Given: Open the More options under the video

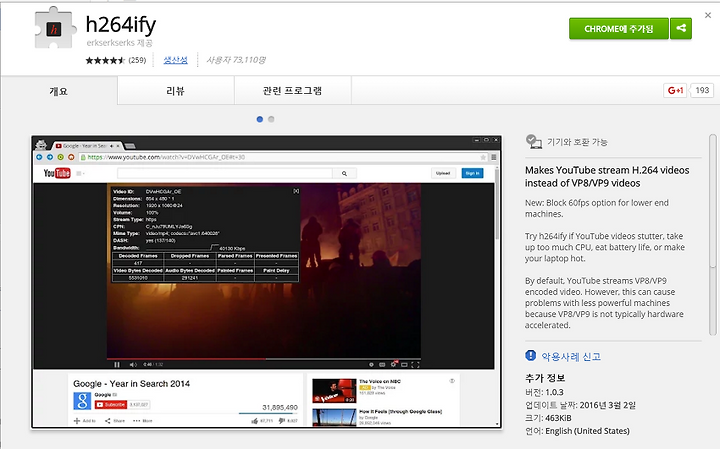Looking at the screenshot, I should tap(142, 421).
